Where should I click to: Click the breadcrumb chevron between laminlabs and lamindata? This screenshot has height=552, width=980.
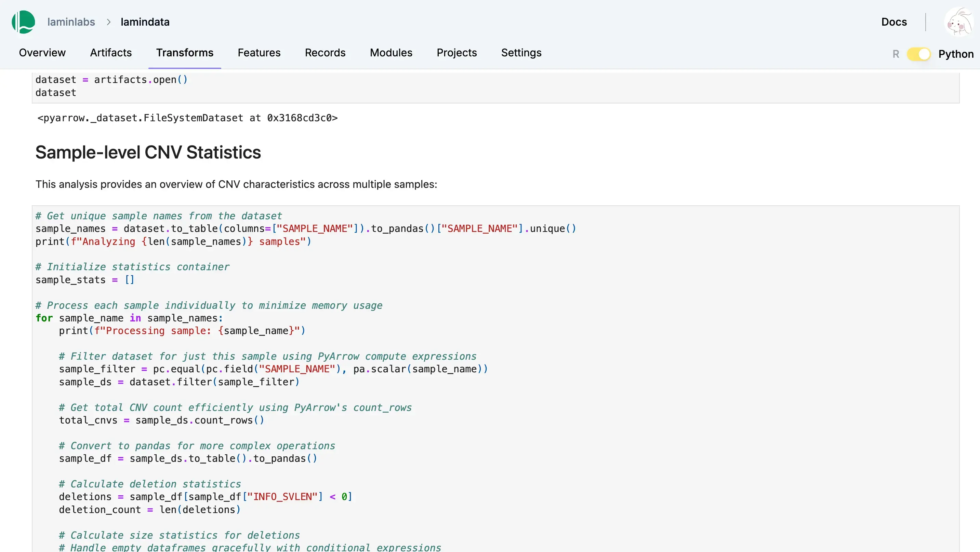pos(109,22)
